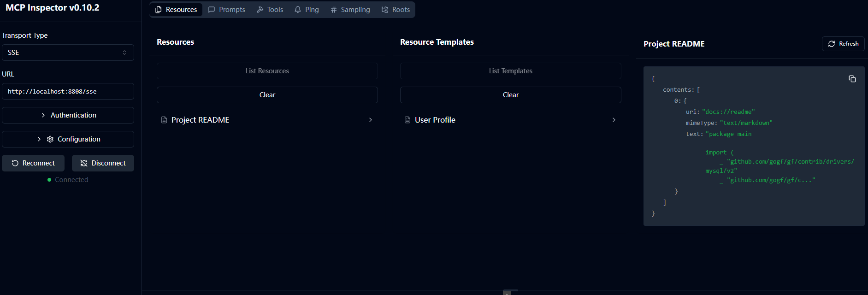Click the files icon on Resources tab
Screen dimensions: 868x295
159,10
